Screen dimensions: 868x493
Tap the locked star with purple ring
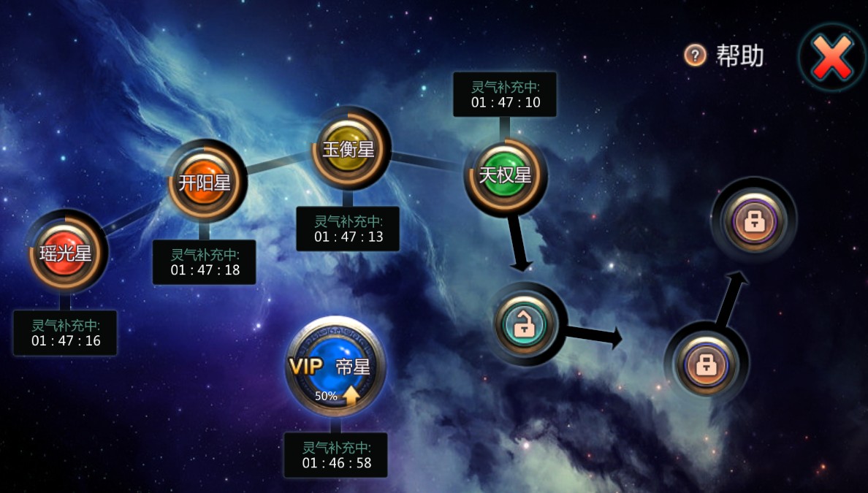[x=753, y=221]
